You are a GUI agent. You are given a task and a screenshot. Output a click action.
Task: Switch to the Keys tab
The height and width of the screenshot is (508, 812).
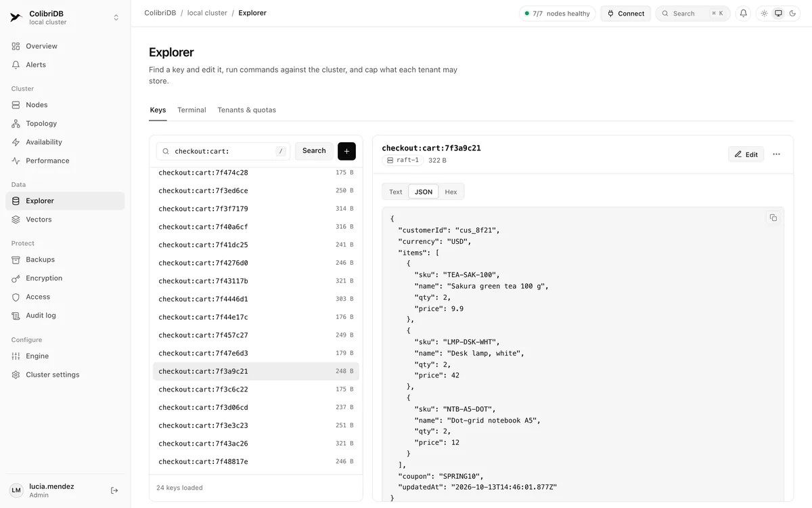[158, 110]
